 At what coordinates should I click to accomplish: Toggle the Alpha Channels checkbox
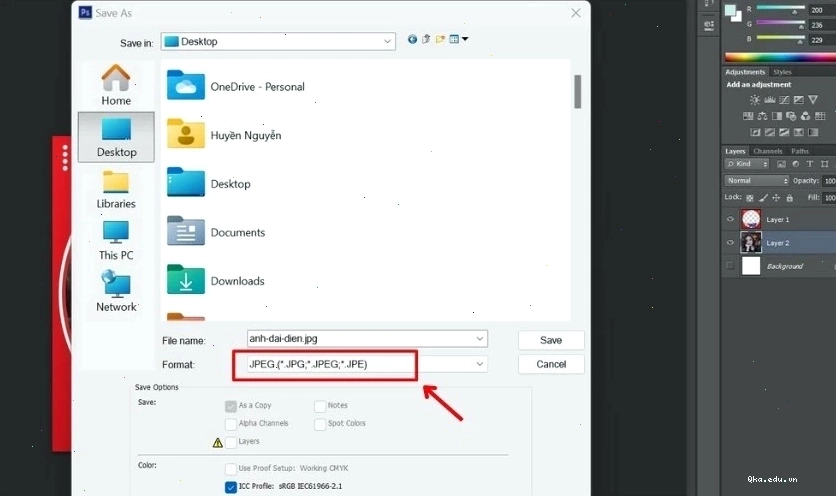click(231, 424)
